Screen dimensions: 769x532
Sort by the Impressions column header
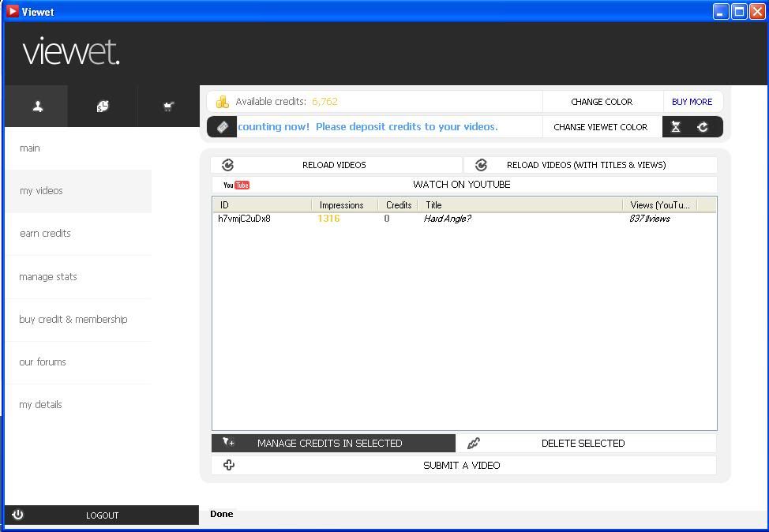tap(345, 205)
